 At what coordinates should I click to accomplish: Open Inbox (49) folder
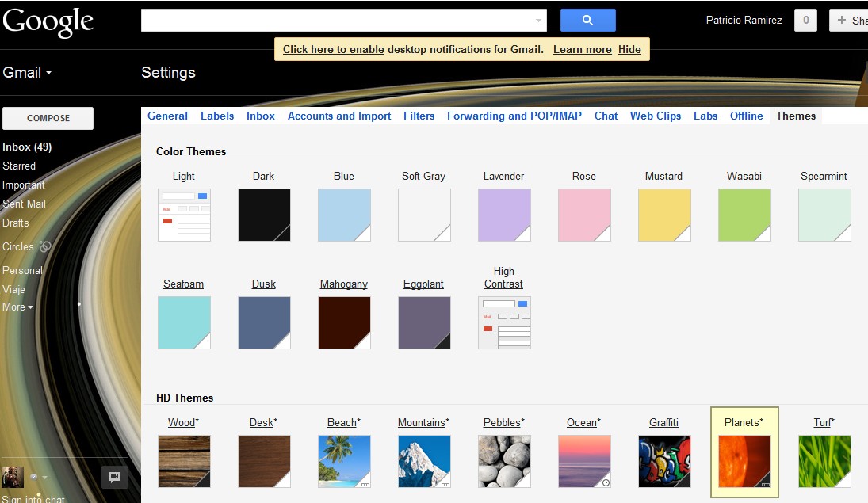[27, 147]
